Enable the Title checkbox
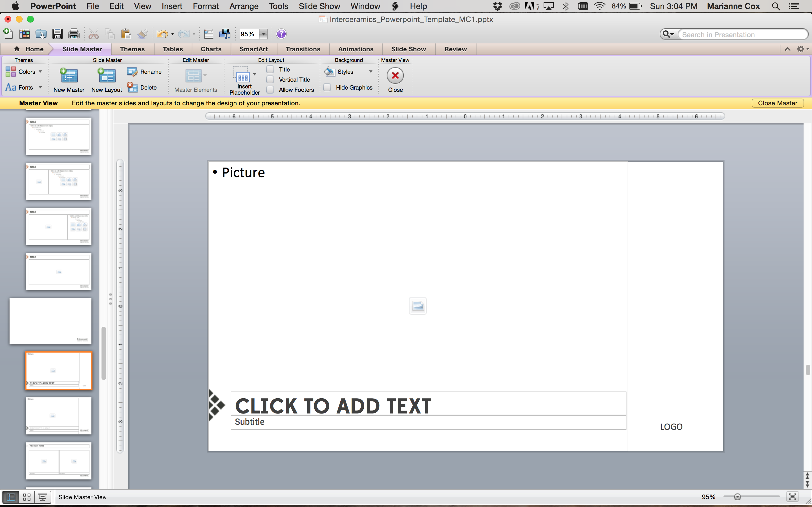 pyautogui.click(x=270, y=69)
